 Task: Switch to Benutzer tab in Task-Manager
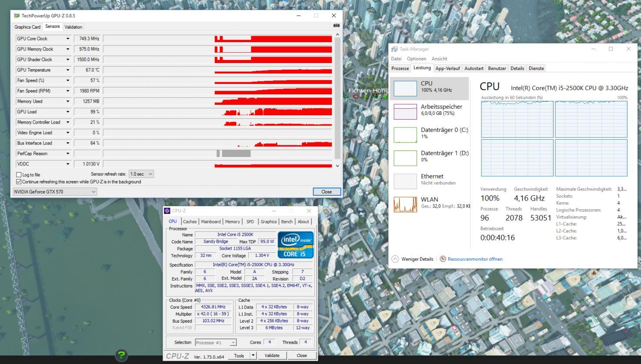click(497, 68)
